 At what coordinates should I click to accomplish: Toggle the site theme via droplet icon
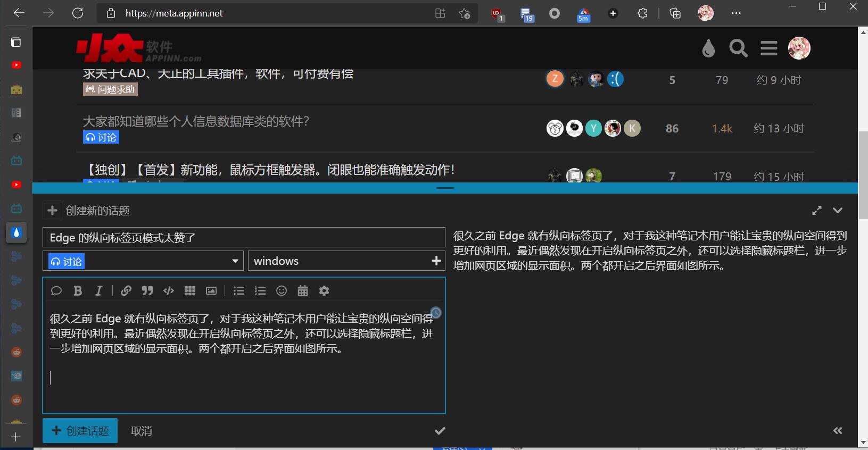coord(708,48)
